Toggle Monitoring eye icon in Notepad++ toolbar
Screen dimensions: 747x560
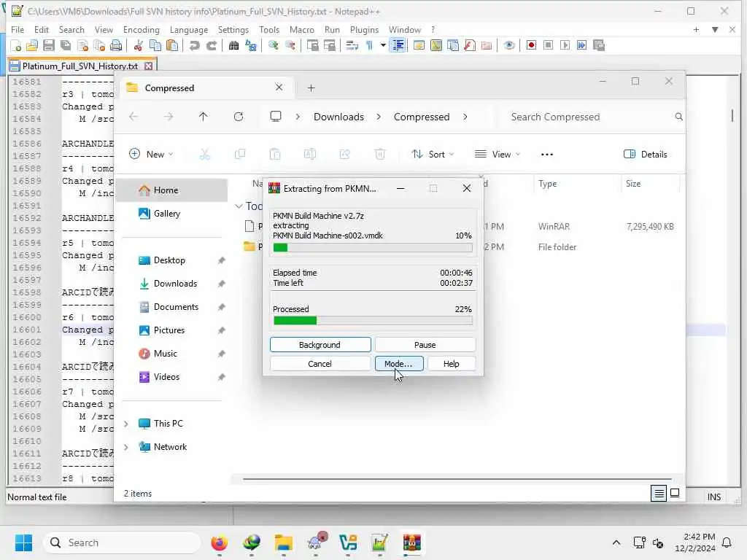[508, 46]
